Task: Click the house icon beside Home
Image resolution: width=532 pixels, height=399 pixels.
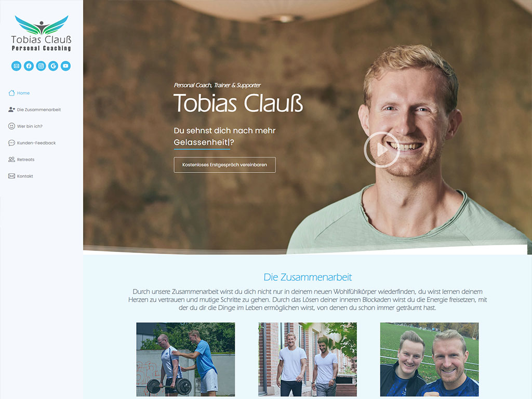Action: pyautogui.click(x=11, y=92)
